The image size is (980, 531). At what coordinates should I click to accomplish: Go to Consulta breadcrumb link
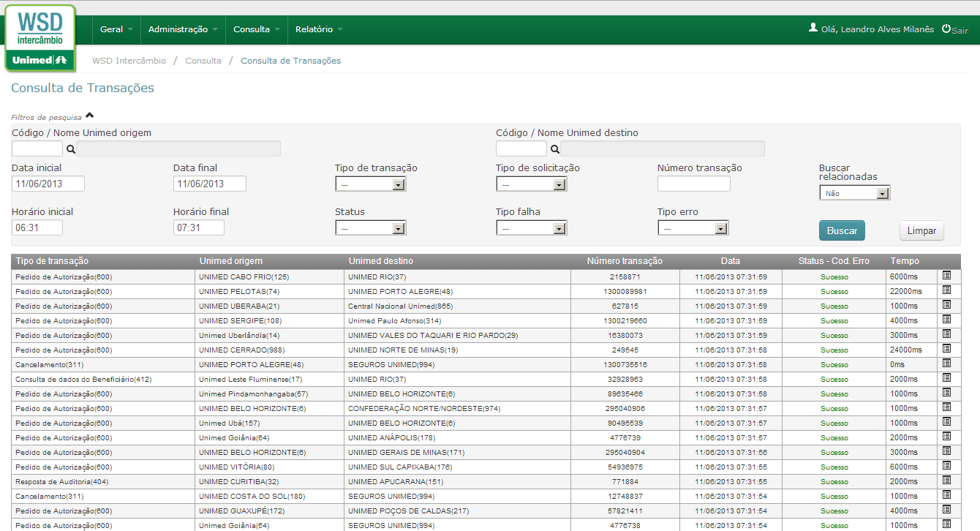click(203, 61)
